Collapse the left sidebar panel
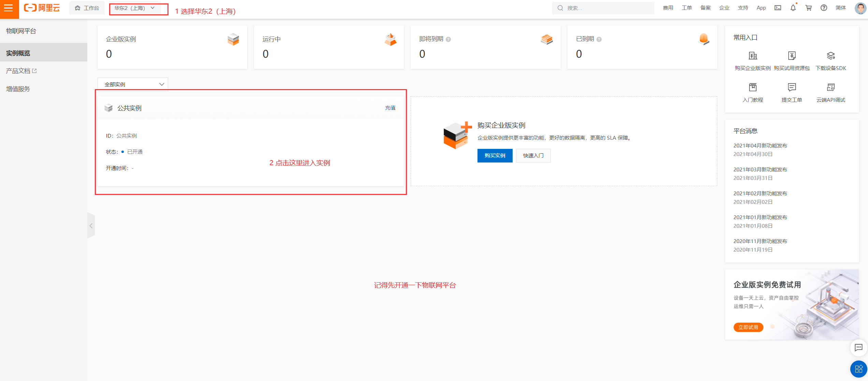This screenshot has height=381, width=868. click(91, 226)
